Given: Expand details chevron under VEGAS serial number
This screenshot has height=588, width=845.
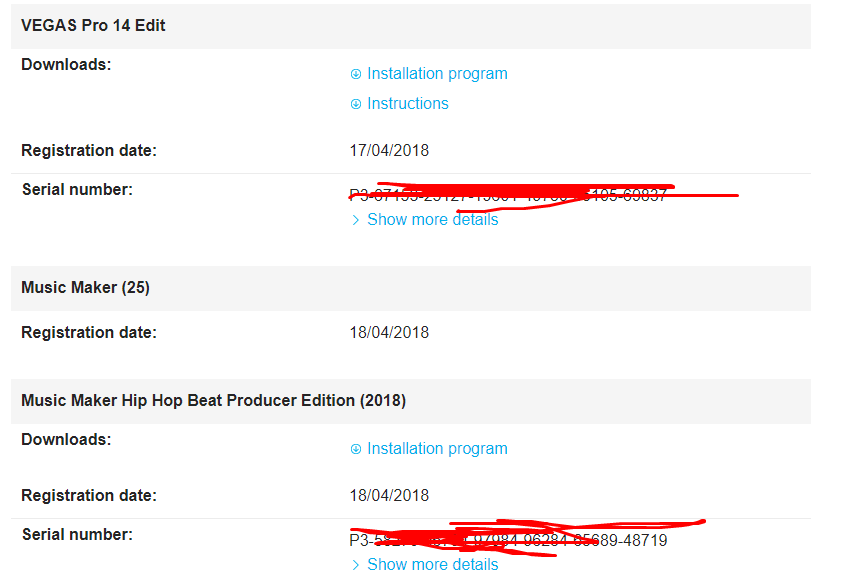Looking at the screenshot, I should tap(355, 220).
